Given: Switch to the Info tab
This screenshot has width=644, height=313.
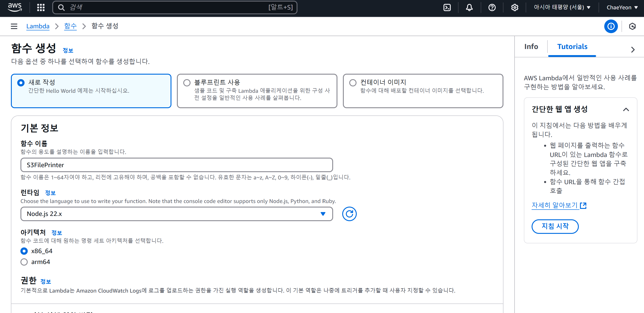Looking at the screenshot, I should [531, 47].
